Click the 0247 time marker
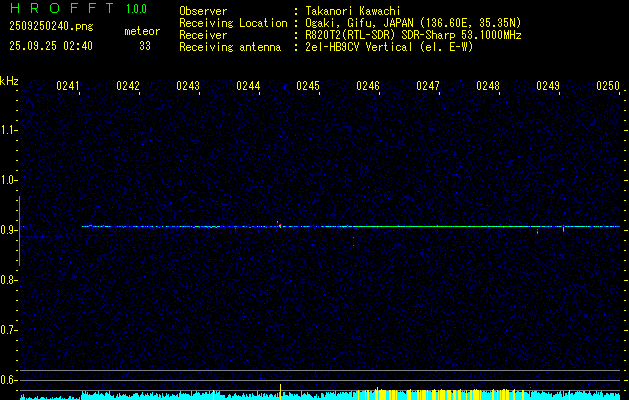This screenshot has width=629, height=400. click(428, 86)
